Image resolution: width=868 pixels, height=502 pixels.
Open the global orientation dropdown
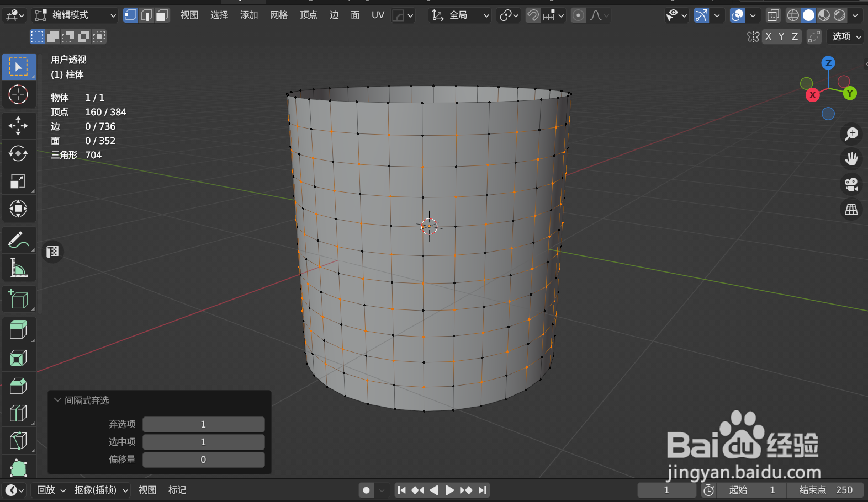tap(460, 15)
